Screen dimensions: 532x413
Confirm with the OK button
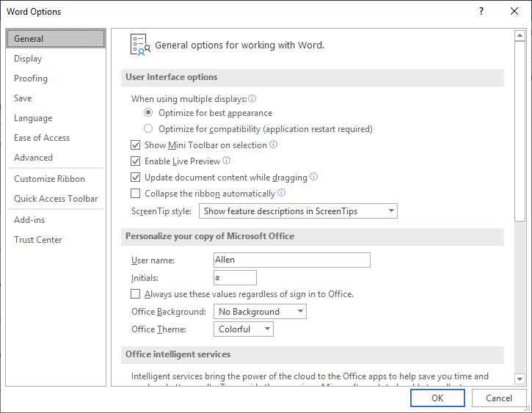pyautogui.click(x=437, y=398)
